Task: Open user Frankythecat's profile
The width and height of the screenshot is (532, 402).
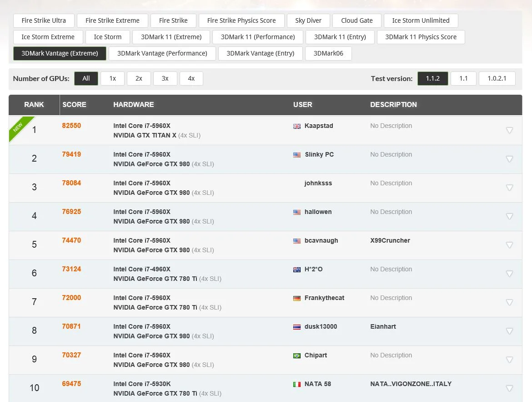Action: (324, 298)
